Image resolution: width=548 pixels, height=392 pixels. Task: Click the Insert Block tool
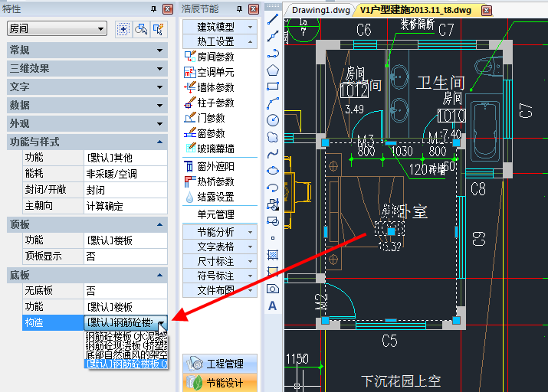(273, 204)
